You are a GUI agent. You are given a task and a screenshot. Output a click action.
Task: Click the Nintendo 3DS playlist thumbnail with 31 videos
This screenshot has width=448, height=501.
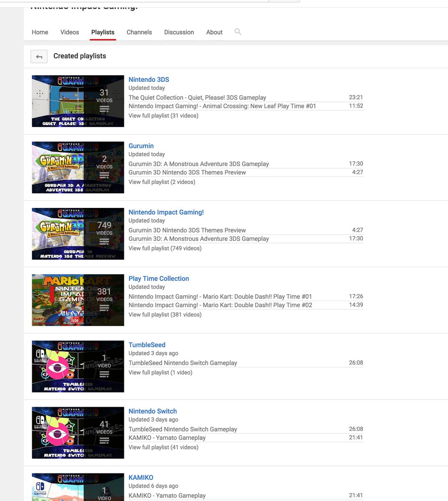click(78, 101)
